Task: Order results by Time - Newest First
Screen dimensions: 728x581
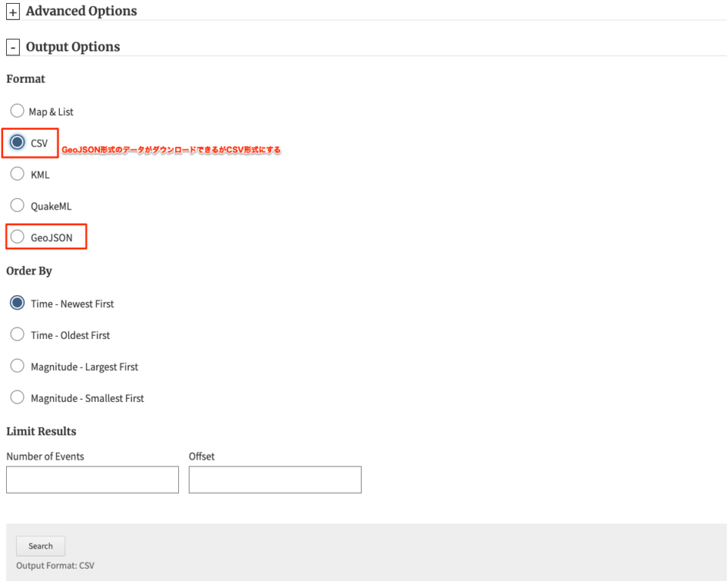Action: [17, 303]
